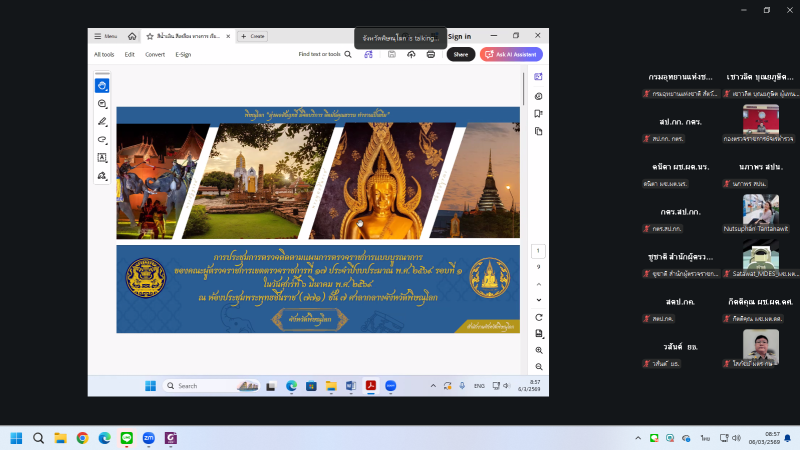800x450 pixels.
Task: Star the open PDF document tab
Action: pos(150,36)
